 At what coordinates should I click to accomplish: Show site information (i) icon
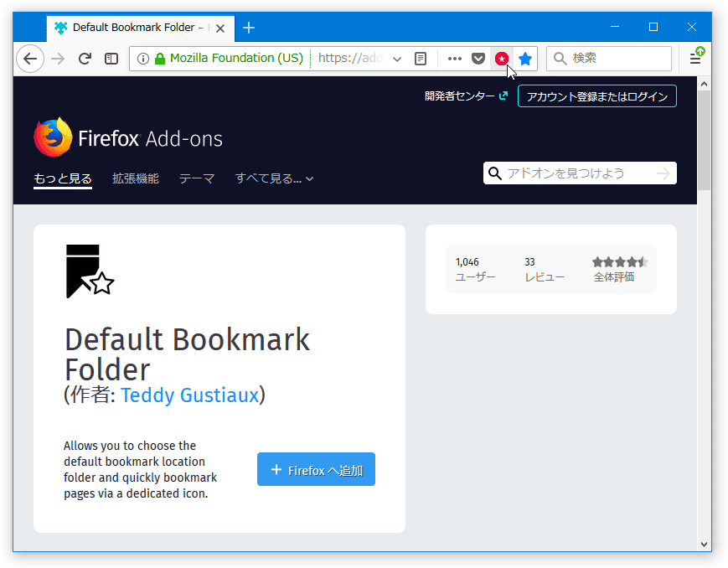point(143,59)
